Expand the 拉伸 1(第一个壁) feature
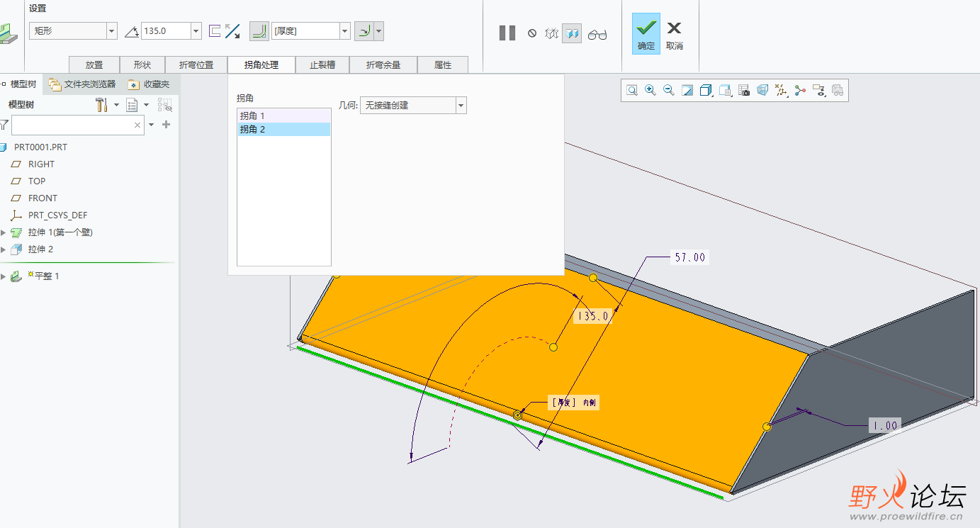 click(x=4, y=232)
